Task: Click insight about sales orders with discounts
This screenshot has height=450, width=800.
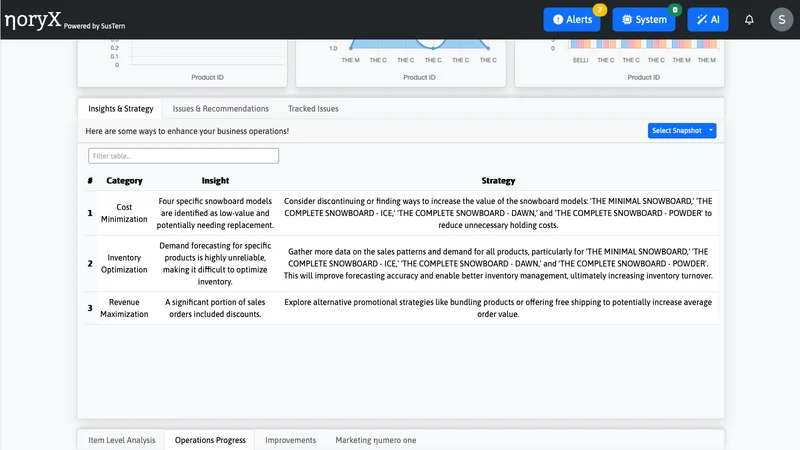Action: (x=215, y=308)
